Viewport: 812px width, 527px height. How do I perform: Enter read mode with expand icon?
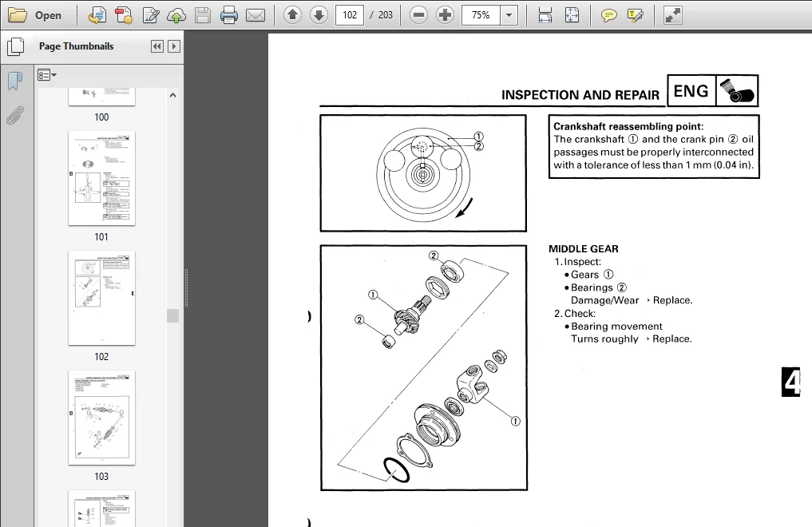(x=672, y=15)
